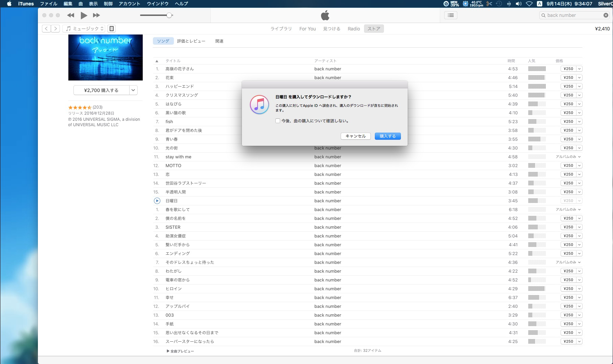Image resolution: width=613 pixels, height=364 pixels.
Task: Click the MEM 39% memory monitor
Action: coord(451,4)
